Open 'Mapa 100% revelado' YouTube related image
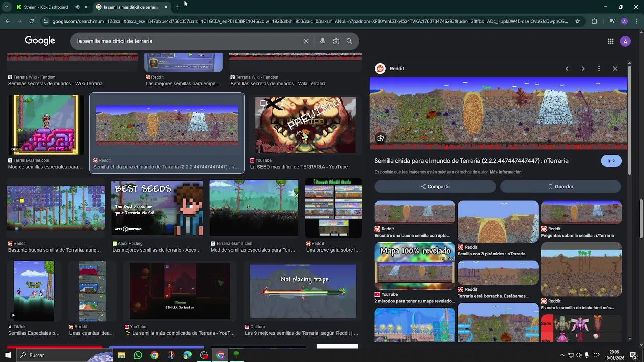 click(415, 266)
